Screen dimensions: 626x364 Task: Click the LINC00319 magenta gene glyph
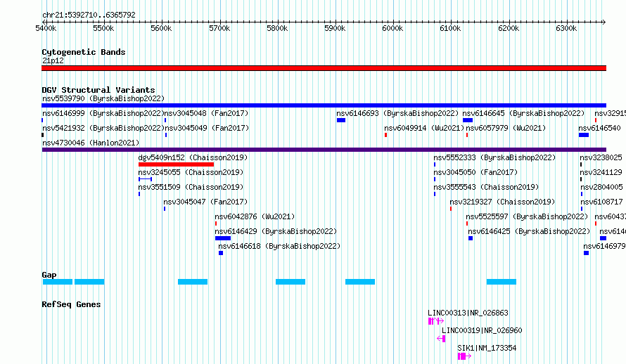[441, 339]
